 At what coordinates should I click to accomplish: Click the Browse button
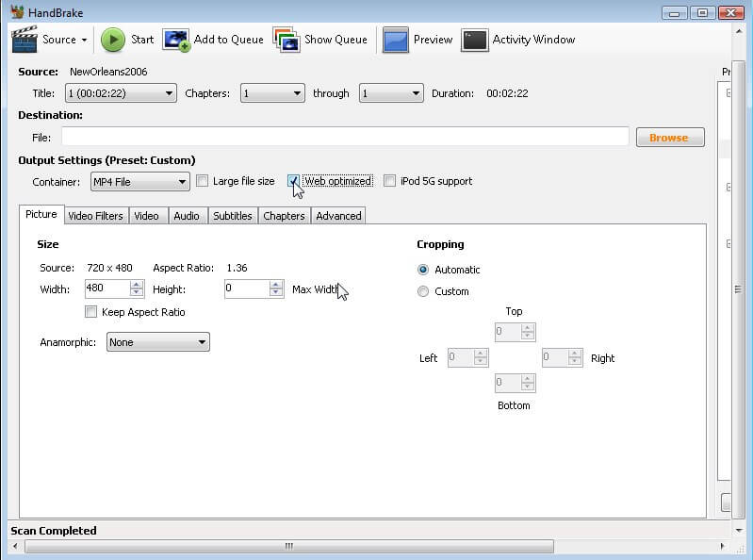[669, 138]
